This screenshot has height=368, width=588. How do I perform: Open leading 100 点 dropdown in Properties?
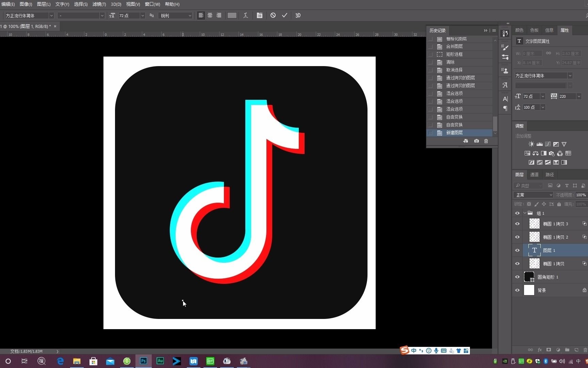(543, 107)
